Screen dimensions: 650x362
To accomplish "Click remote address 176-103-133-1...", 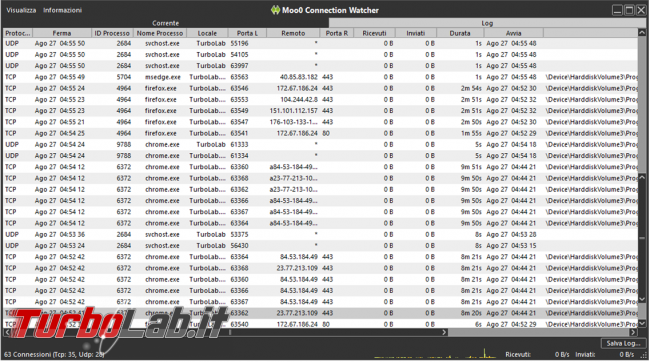I will pos(293,122).
